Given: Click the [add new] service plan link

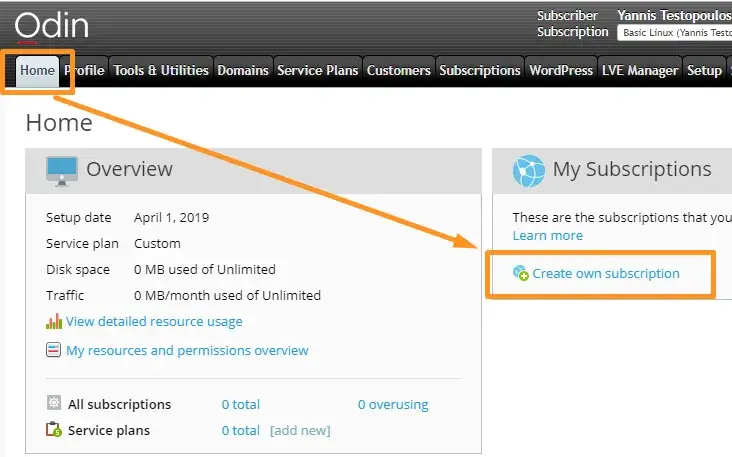Looking at the screenshot, I should (x=300, y=430).
